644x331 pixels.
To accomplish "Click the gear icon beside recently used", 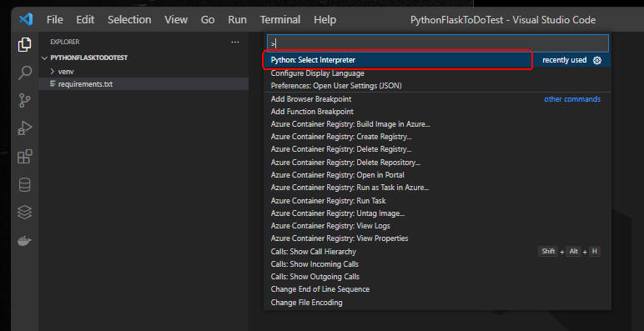I will (x=597, y=60).
